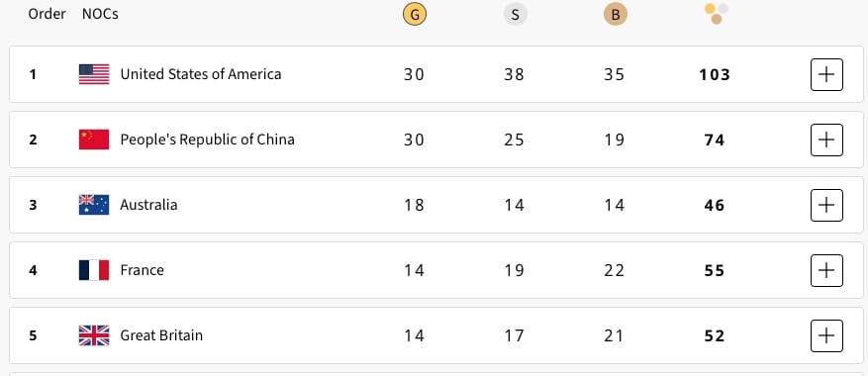Select the Great Britain country name
The width and height of the screenshot is (868, 376).
click(x=161, y=335)
